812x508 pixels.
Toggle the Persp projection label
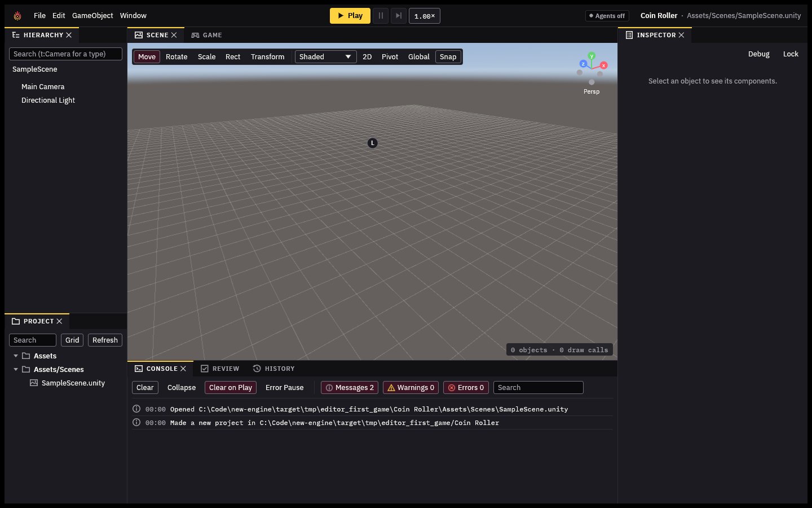[x=592, y=91]
